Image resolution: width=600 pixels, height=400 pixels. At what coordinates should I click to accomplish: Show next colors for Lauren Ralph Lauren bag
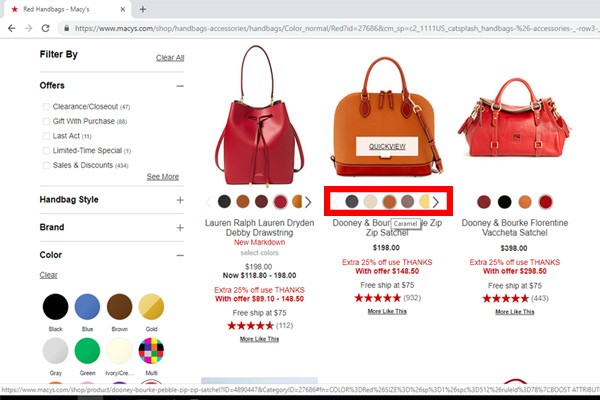(308, 202)
